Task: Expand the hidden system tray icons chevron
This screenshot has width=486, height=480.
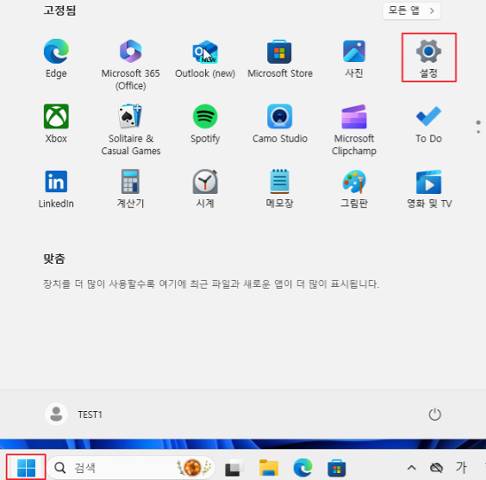Action: tap(412, 468)
